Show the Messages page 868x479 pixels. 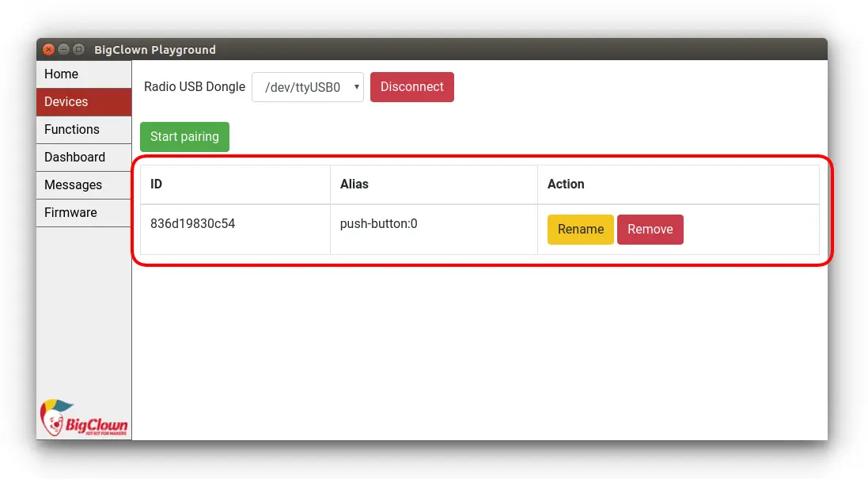84,185
